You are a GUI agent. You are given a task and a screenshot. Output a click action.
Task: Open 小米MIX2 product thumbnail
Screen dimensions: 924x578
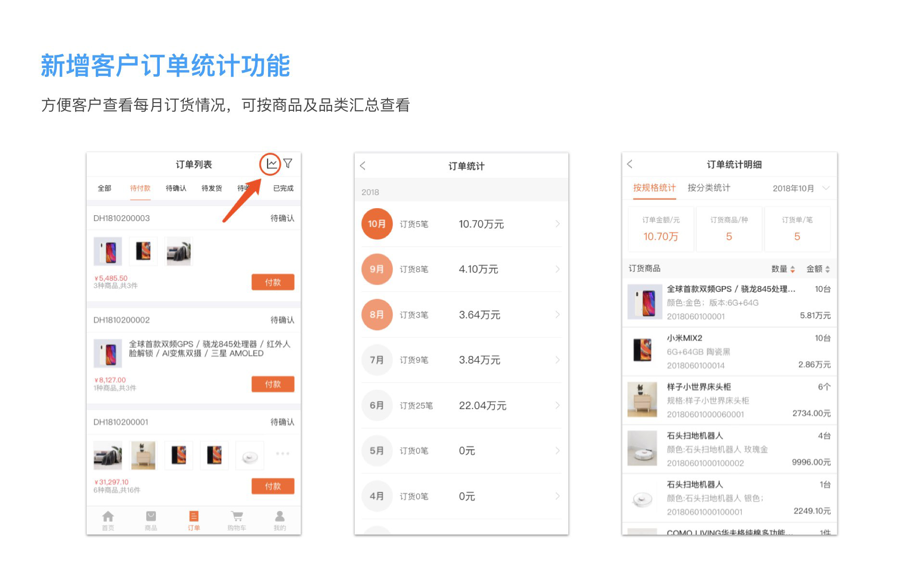pos(642,351)
